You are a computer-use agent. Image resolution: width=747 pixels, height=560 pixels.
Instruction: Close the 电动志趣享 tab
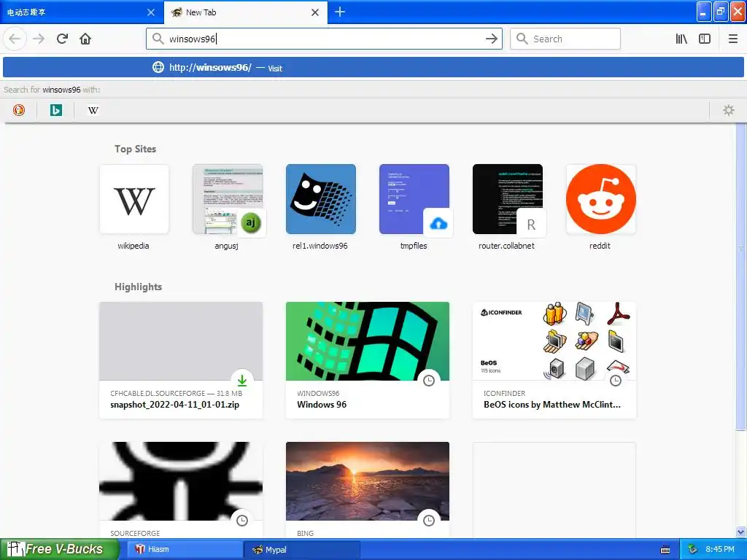tap(150, 12)
